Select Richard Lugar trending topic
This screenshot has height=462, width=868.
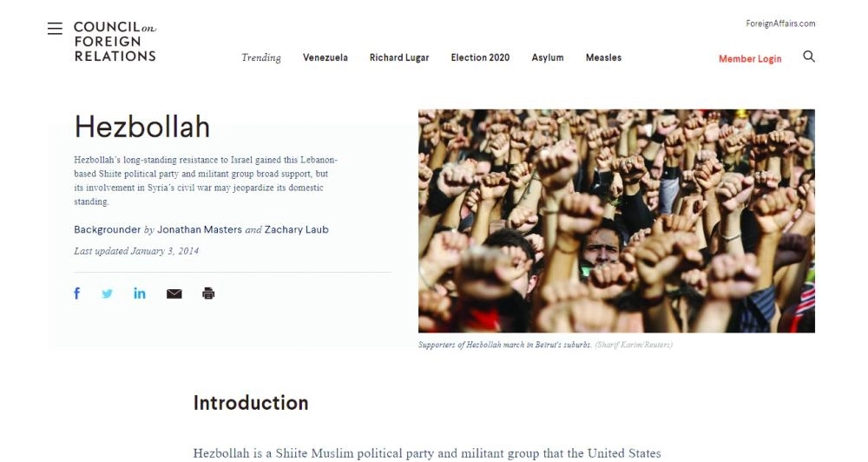point(399,58)
